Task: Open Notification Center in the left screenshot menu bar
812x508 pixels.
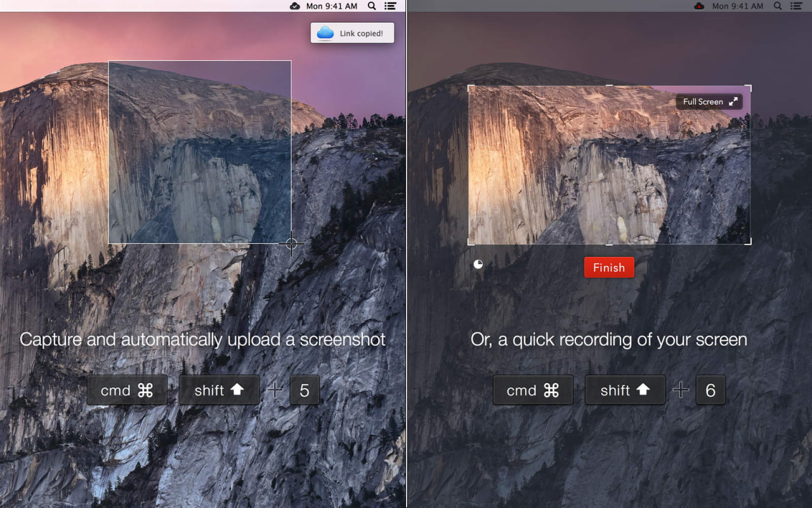Action: (x=391, y=6)
